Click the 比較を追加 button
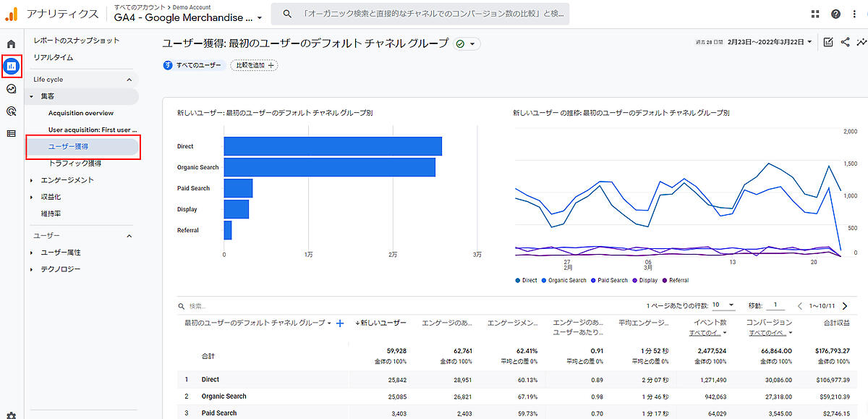 tap(254, 65)
